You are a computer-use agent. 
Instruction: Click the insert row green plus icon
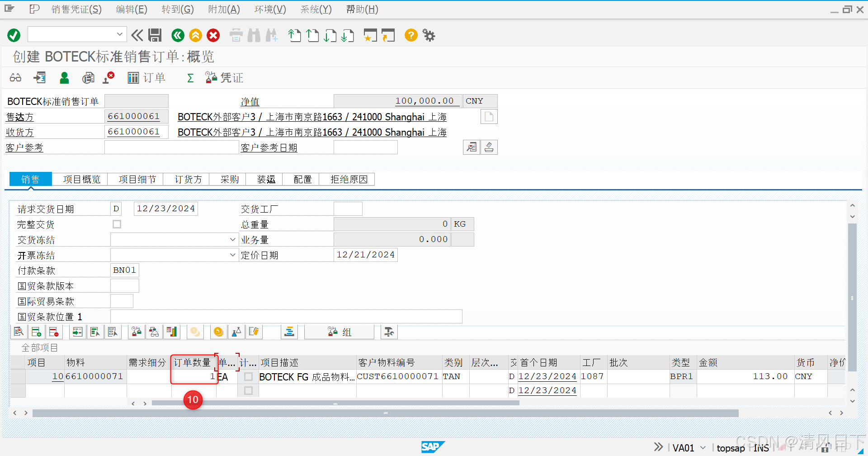coord(36,332)
